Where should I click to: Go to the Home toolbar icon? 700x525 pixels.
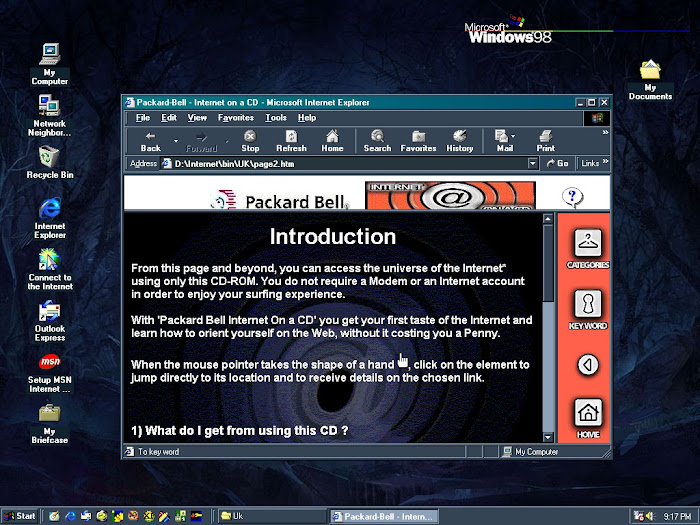pyautogui.click(x=332, y=141)
